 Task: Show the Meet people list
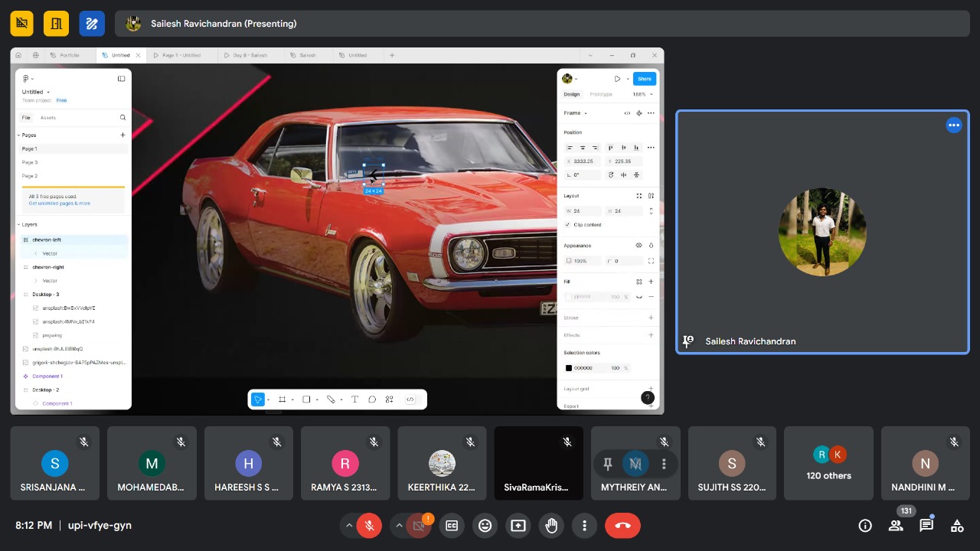896,526
